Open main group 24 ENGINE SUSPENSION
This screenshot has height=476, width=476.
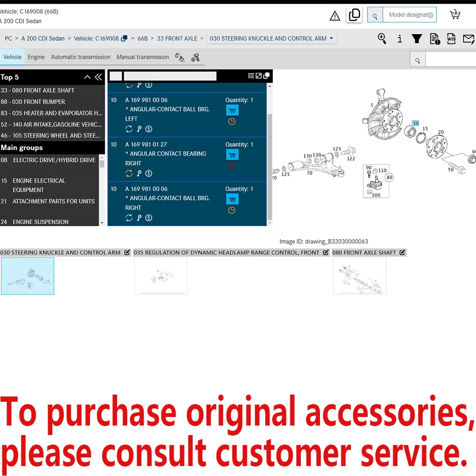click(49, 222)
